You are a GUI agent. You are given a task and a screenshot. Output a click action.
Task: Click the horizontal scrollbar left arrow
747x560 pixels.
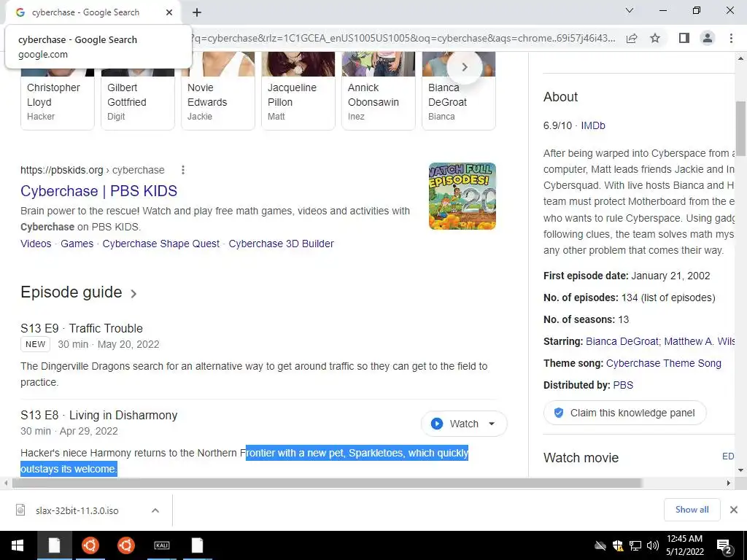[5, 483]
